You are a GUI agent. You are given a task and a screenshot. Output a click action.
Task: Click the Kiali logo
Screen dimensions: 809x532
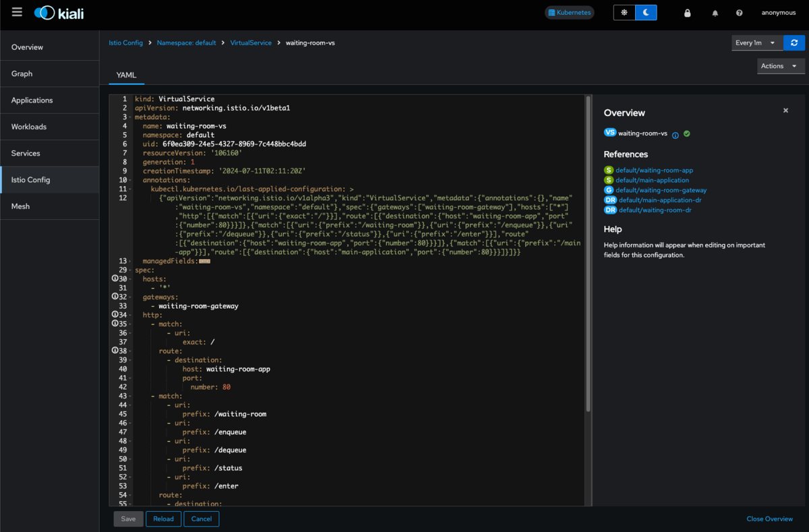coord(59,13)
